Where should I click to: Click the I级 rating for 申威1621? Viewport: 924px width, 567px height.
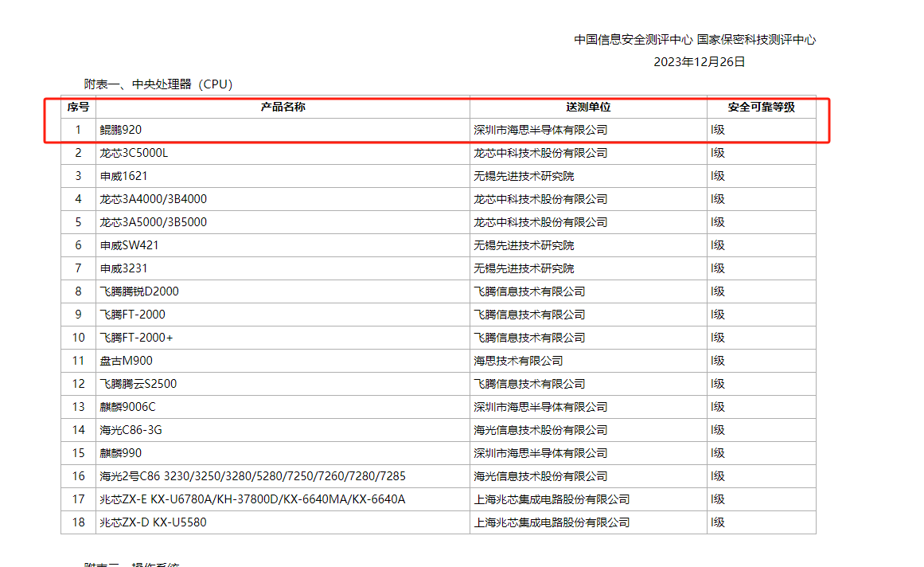point(718,176)
